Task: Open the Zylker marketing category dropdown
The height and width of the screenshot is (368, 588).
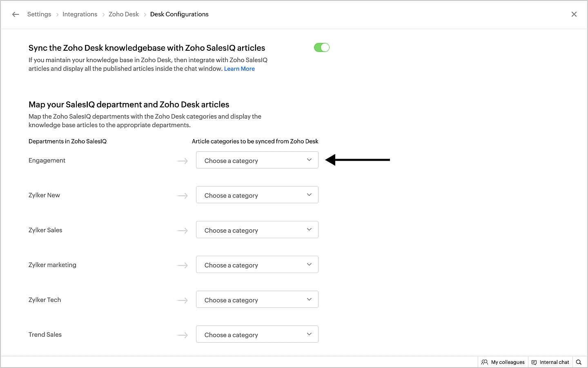Action: point(257,265)
